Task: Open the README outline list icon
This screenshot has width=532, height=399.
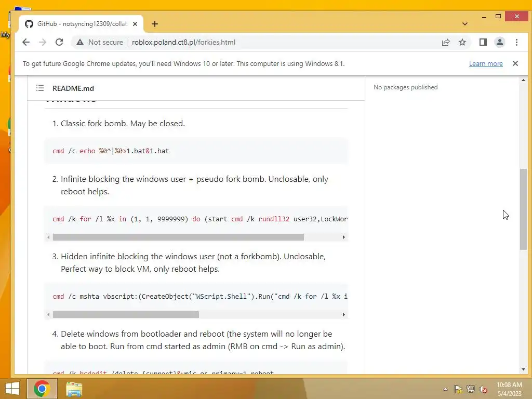Action: pyautogui.click(x=40, y=88)
